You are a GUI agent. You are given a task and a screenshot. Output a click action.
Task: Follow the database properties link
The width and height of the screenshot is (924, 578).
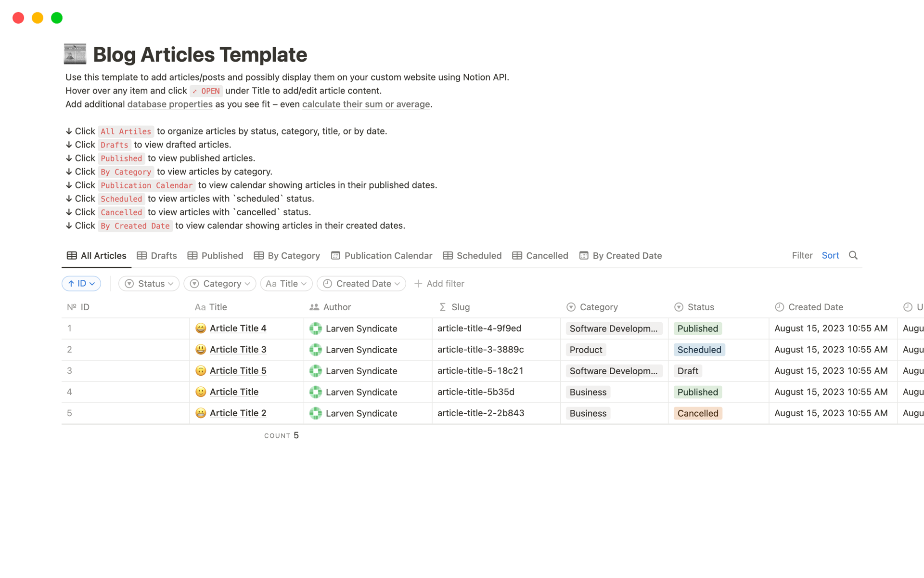pos(170,104)
